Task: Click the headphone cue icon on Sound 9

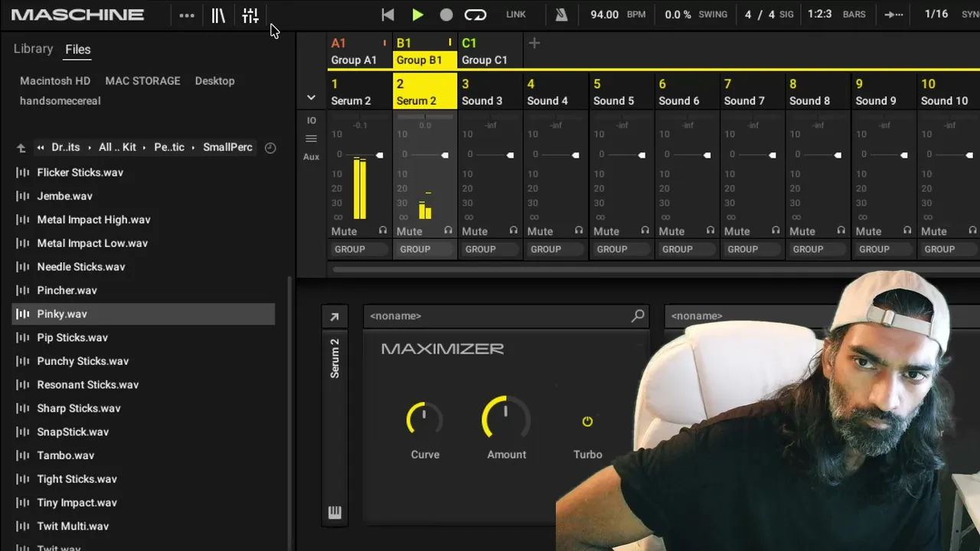Action: [x=907, y=230]
